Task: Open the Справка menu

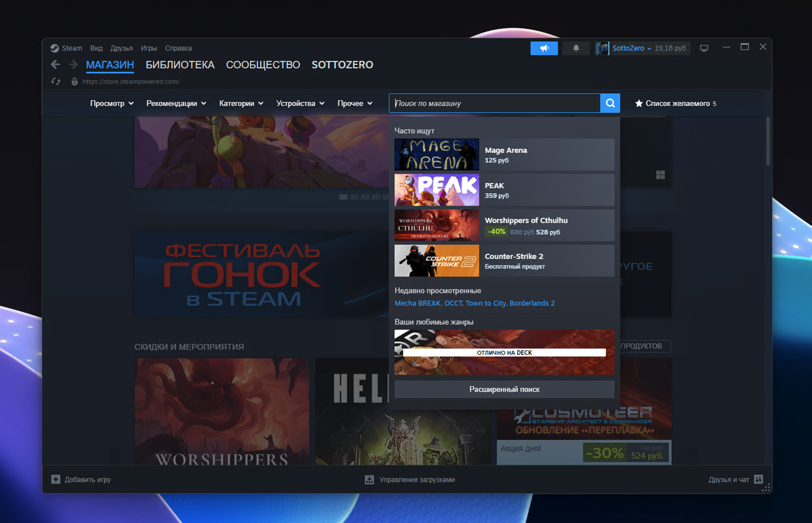Action: pos(179,48)
